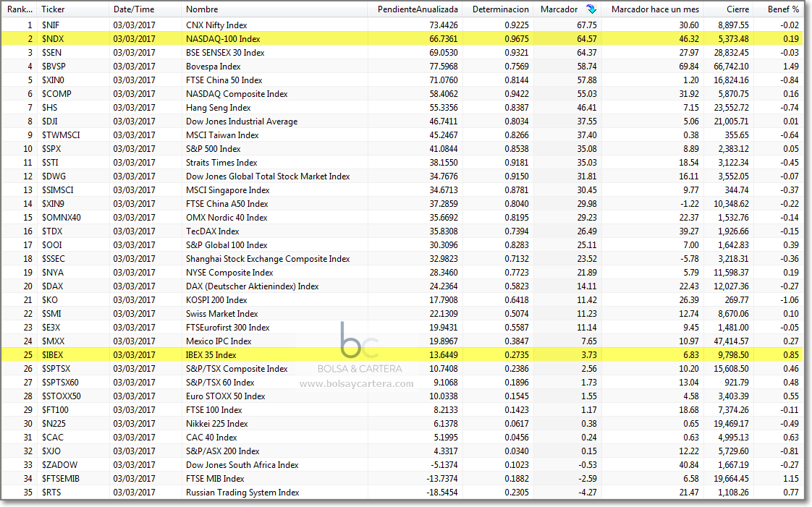812x507 pixels.
Task: Click Dow Jones Global Total Stock Market Index
Action: pyautogui.click(x=268, y=176)
